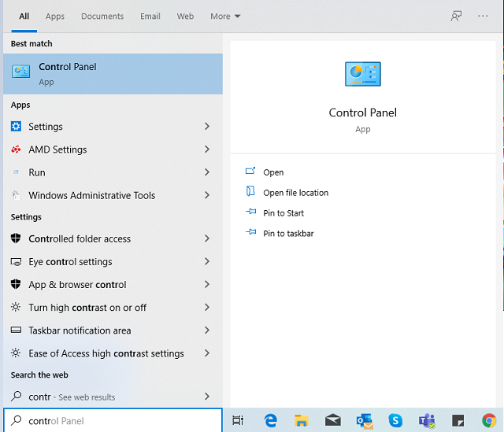Switch to the Documents search tab

click(102, 16)
